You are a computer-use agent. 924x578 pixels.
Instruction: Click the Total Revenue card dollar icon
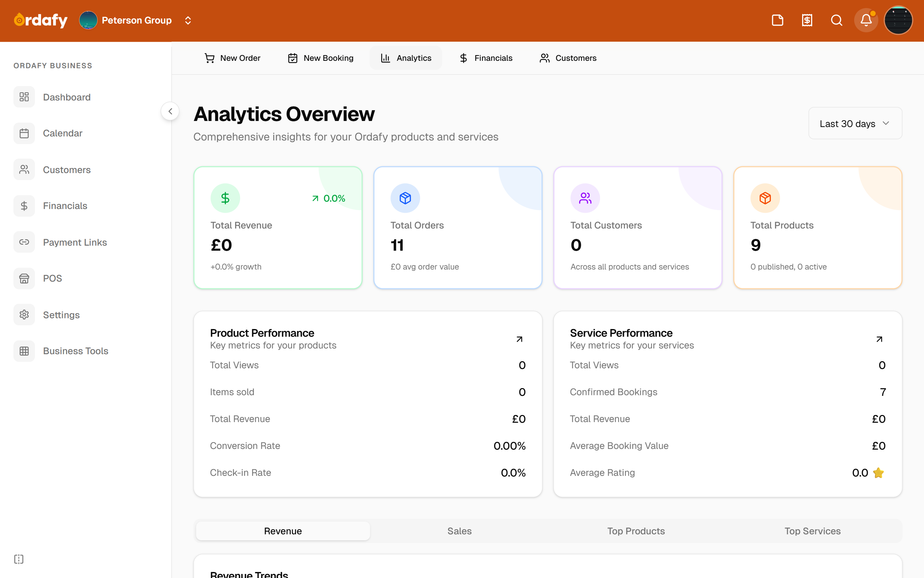click(225, 198)
